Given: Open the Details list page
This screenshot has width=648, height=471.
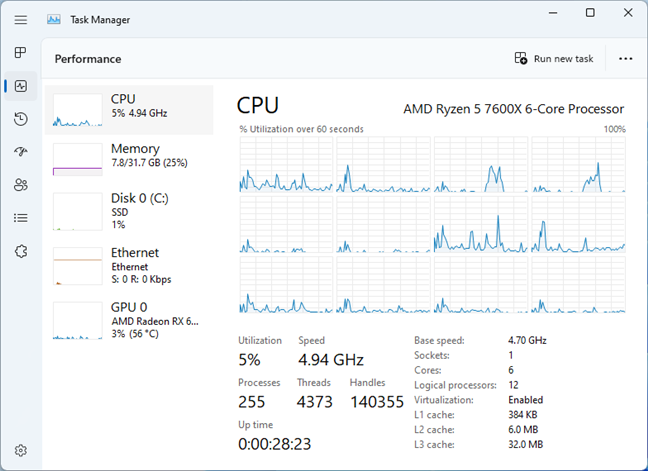Looking at the screenshot, I should [x=20, y=218].
